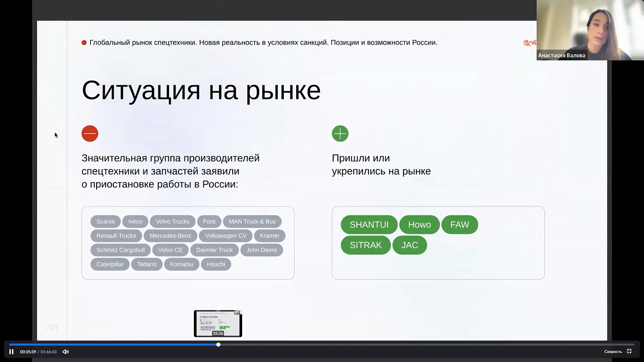Viewport: 644px width, 362px height.
Task: Click the red minus circle icon
Action: pos(90,133)
